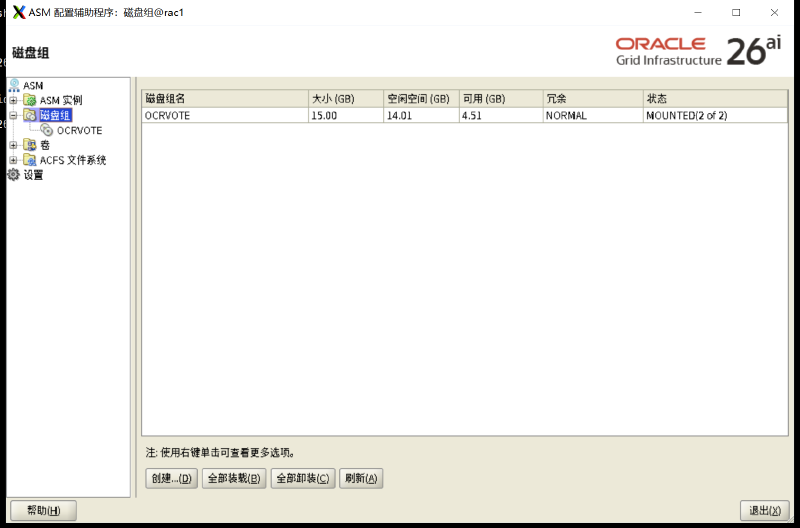Click the X application icon in title bar
The width and height of the screenshot is (800, 528).
pyautogui.click(x=19, y=12)
